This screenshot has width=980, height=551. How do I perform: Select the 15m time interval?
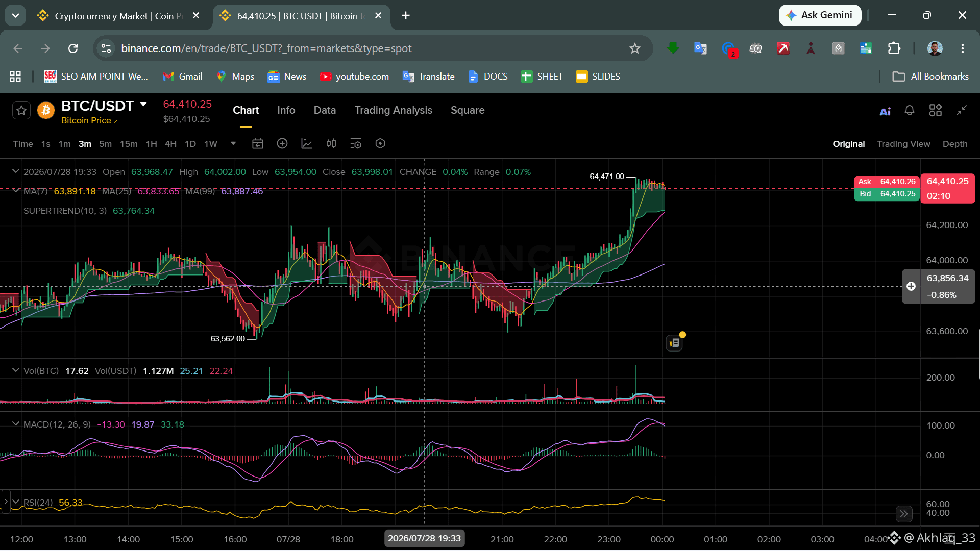[x=129, y=144]
